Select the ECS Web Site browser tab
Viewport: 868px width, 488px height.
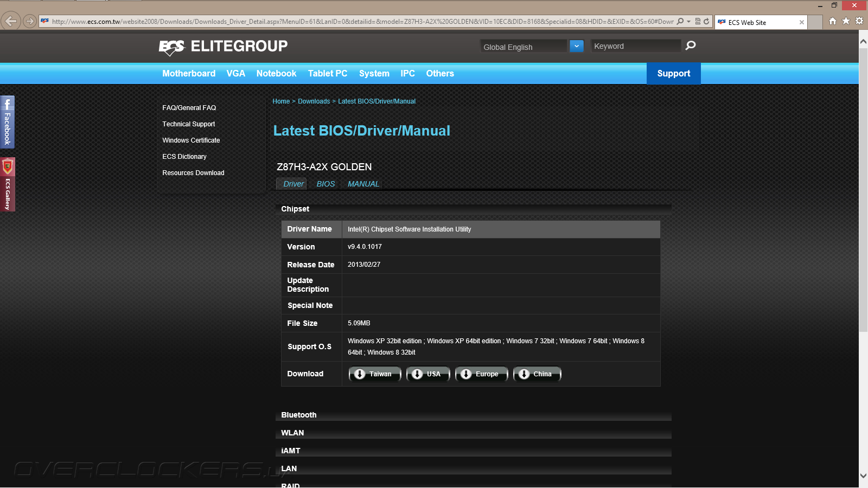761,22
